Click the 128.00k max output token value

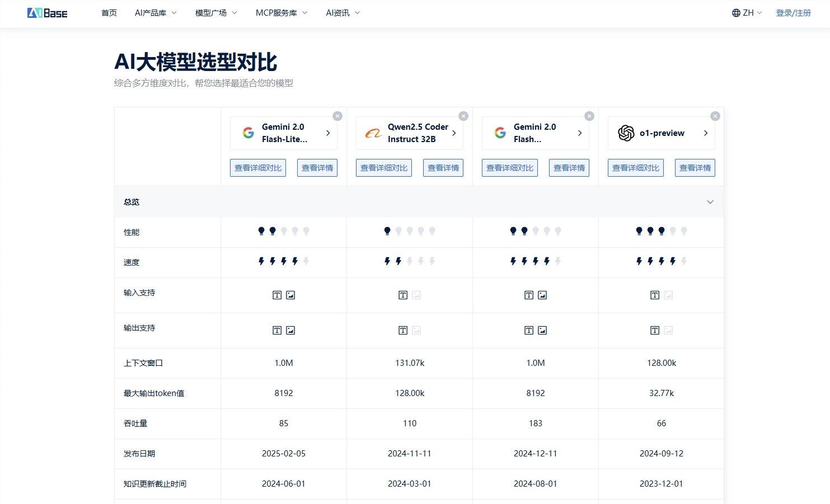tap(410, 393)
